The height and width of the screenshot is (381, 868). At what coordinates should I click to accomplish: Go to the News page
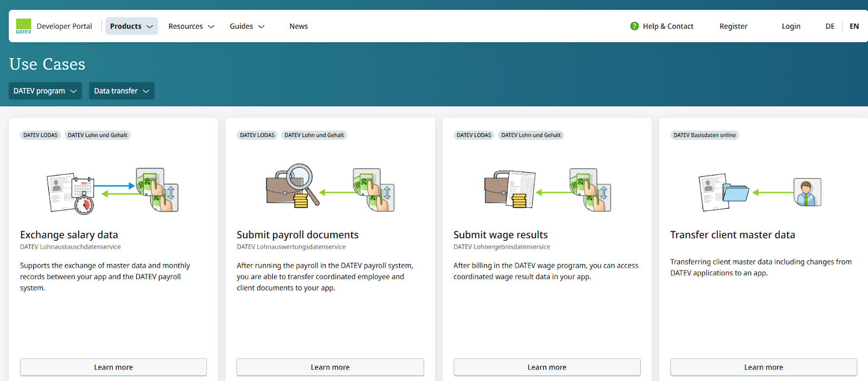[x=298, y=26]
